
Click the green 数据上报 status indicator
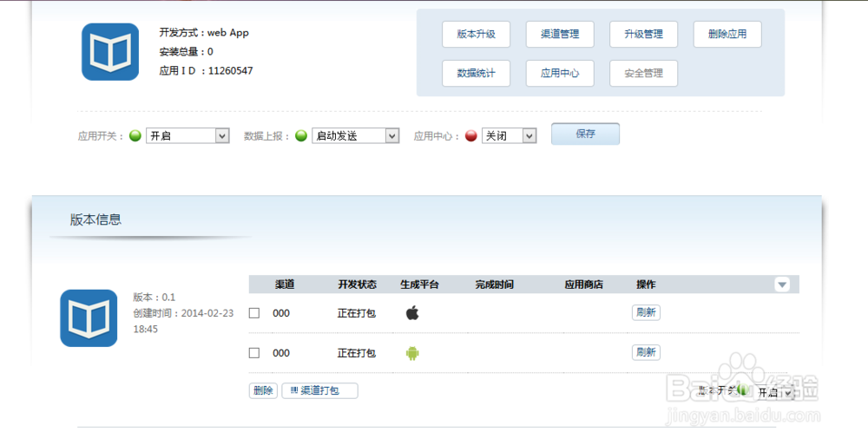(301, 136)
